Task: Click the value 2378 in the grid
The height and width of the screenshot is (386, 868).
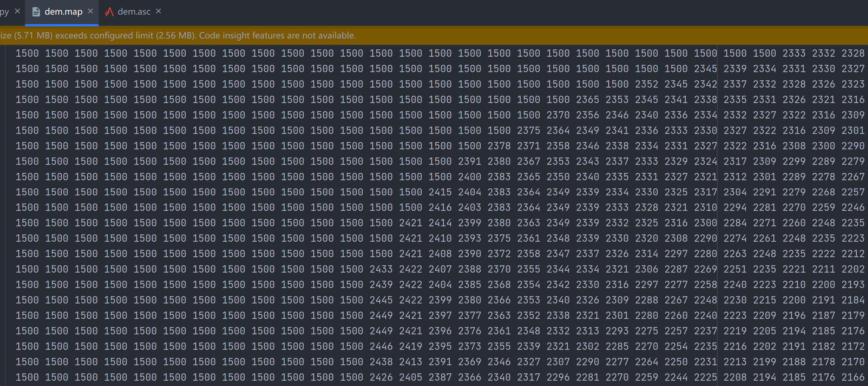Action: (x=499, y=146)
